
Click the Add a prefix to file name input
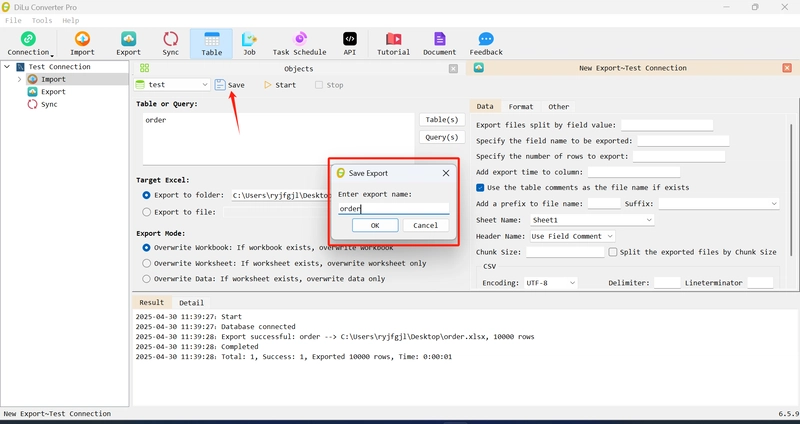click(x=604, y=204)
